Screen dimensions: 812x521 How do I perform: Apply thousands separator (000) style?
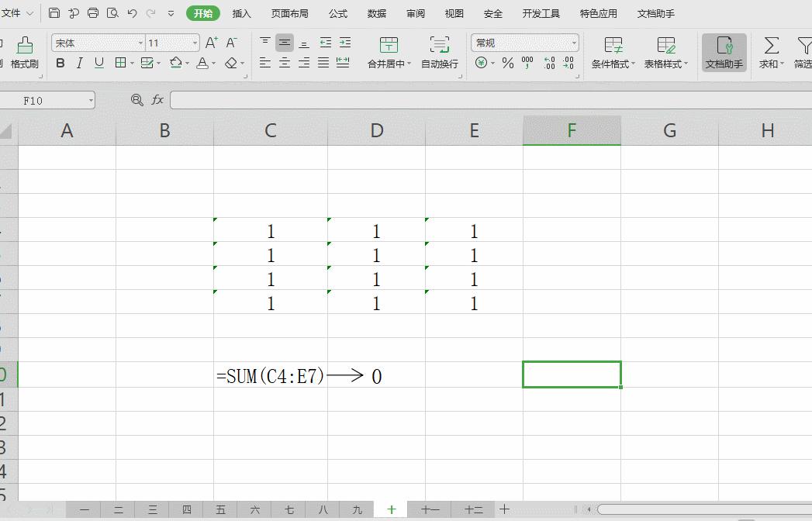point(527,63)
